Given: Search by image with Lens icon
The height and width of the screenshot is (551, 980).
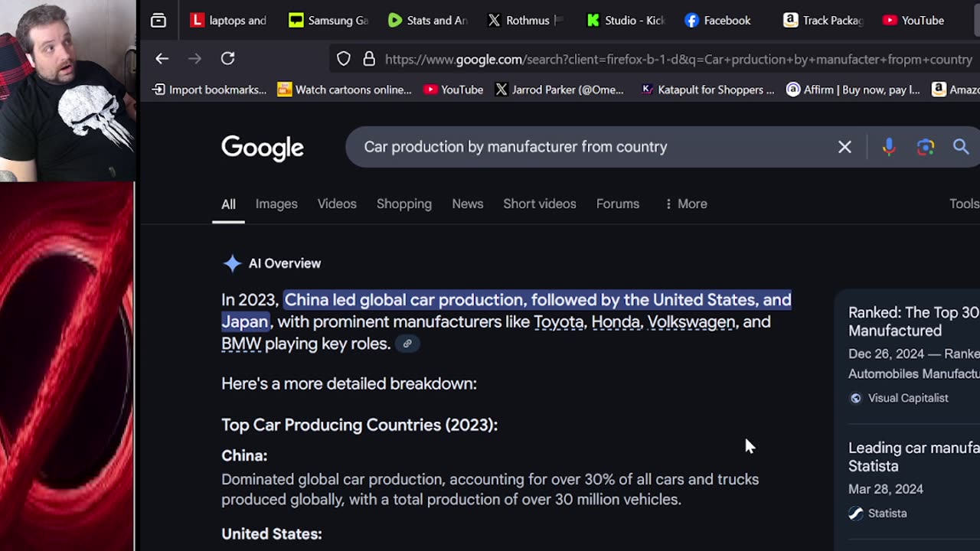Looking at the screenshot, I should tap(926, 147).
